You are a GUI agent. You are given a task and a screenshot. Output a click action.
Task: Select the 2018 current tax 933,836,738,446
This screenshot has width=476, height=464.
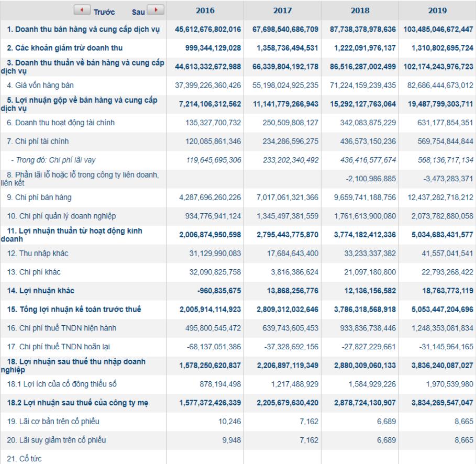[368, 328]
